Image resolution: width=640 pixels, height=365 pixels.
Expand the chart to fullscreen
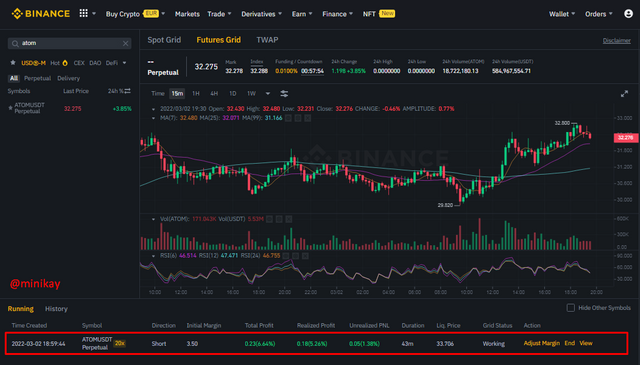(x=624, y=94)
